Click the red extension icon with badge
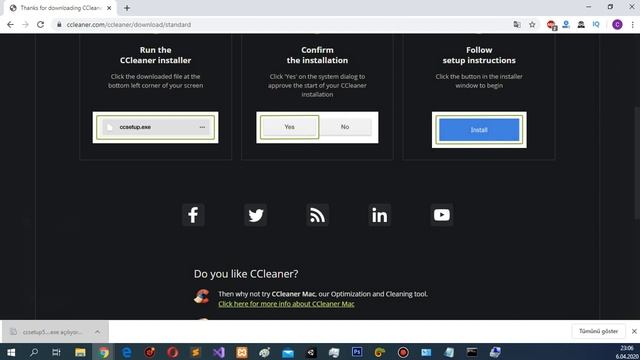 [x=551, y=25]
